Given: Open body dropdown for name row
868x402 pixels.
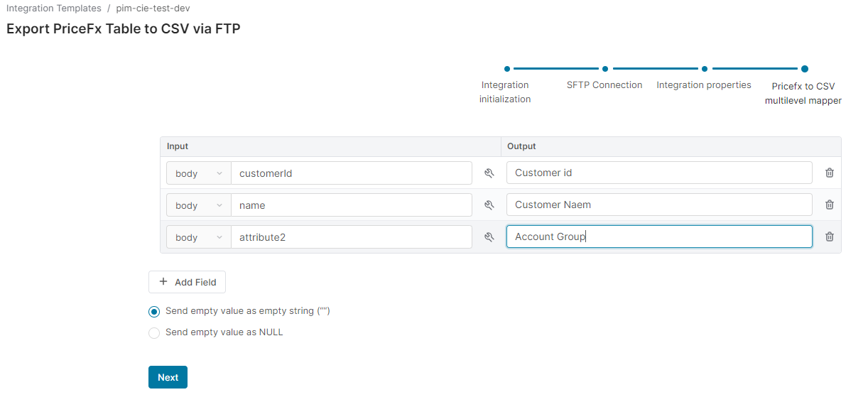Looking at the screenshot, I should click(199, 205).
